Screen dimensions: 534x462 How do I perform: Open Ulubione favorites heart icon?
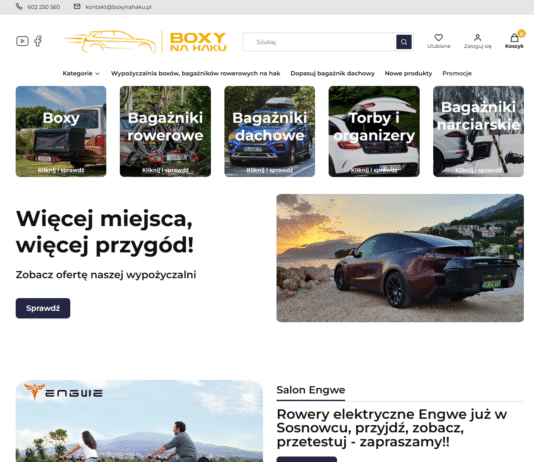tap(439, 37)
